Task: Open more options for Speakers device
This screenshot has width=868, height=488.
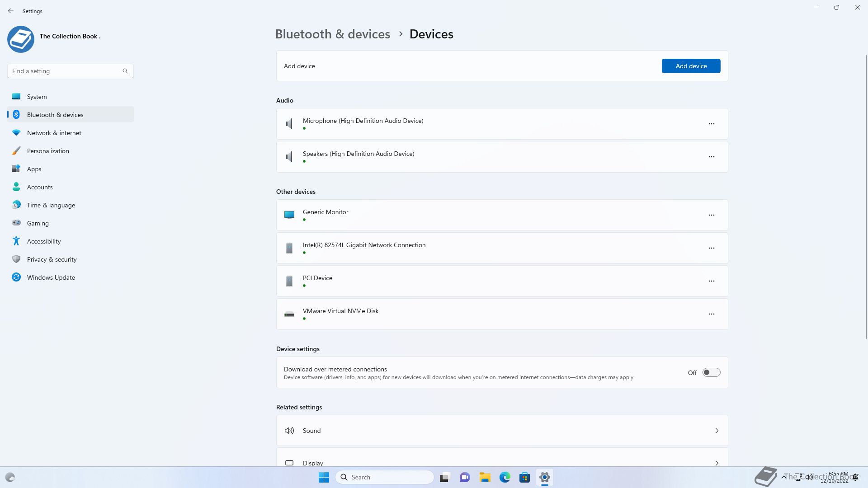Action: tap(712, 157)
